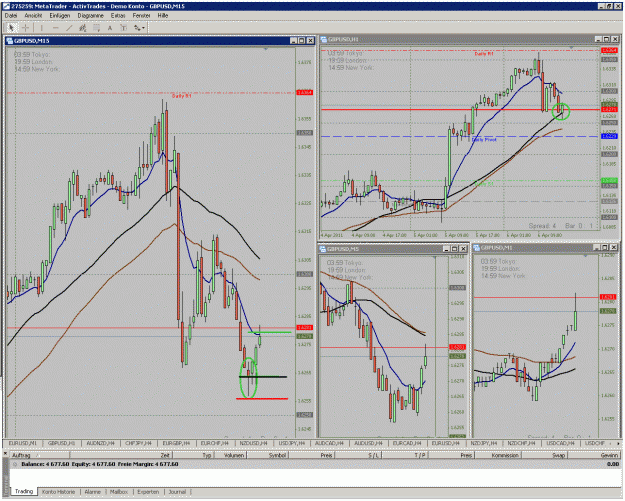Open the Fenster menu
Viewport: 625px width, 501px height.
coord(142,16)
